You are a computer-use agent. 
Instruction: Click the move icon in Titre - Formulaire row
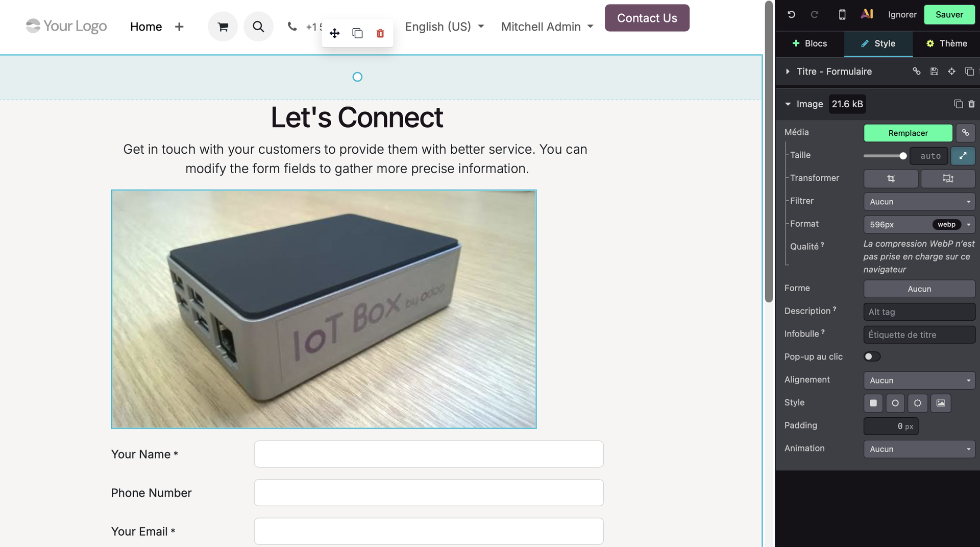(x=951, y=72)
